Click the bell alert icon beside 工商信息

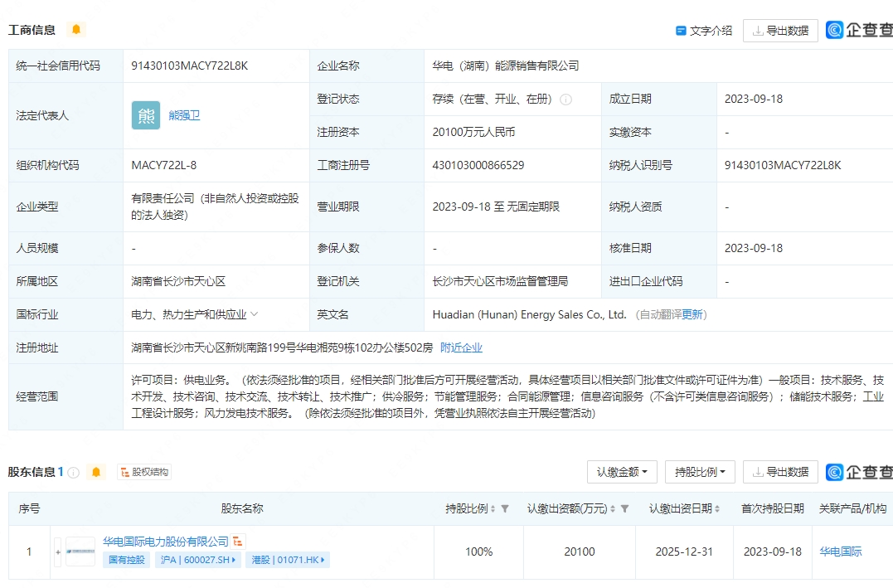coord(76,30)
